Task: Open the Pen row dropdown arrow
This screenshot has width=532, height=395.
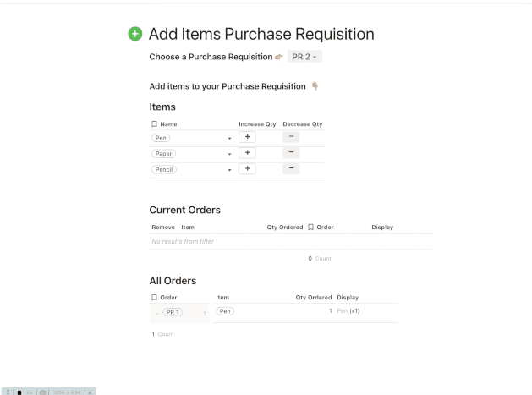Action: [x=229, y=137]
